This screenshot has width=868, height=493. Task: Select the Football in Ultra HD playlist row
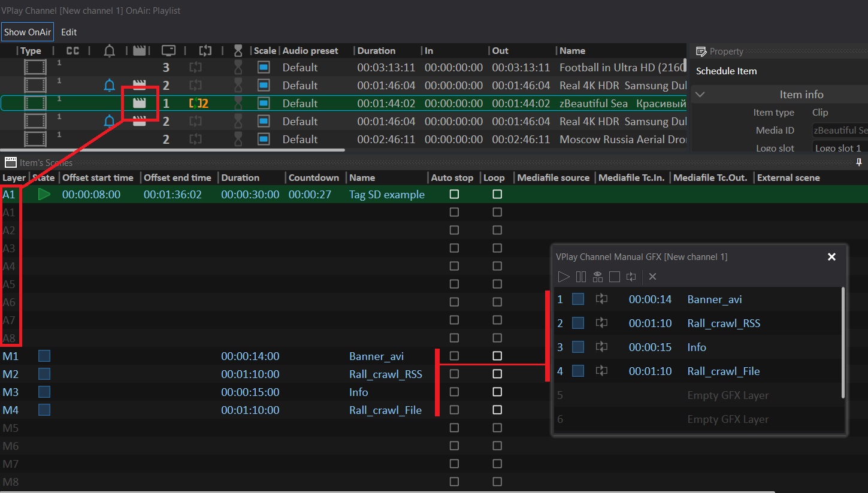click(344, 67)
